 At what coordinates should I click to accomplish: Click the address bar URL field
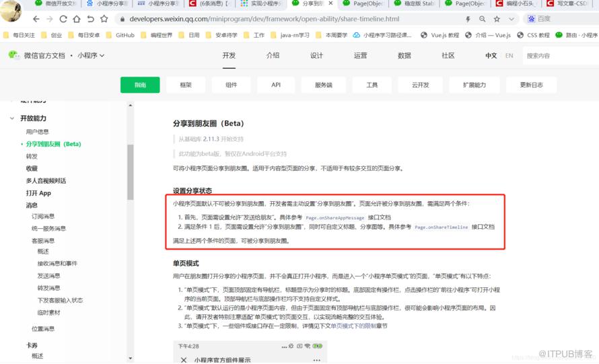pyautogui.click(x=265, y=19)
